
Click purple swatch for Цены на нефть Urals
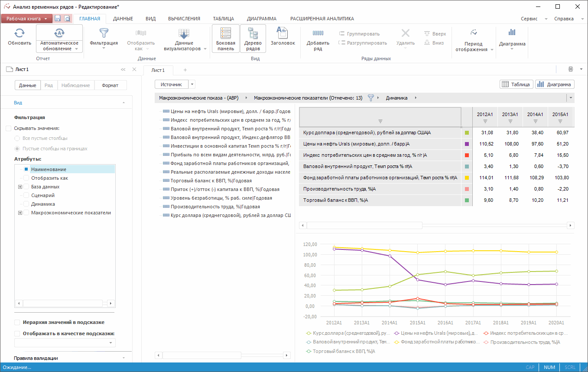pyautogui.click(x=467, y=144)
